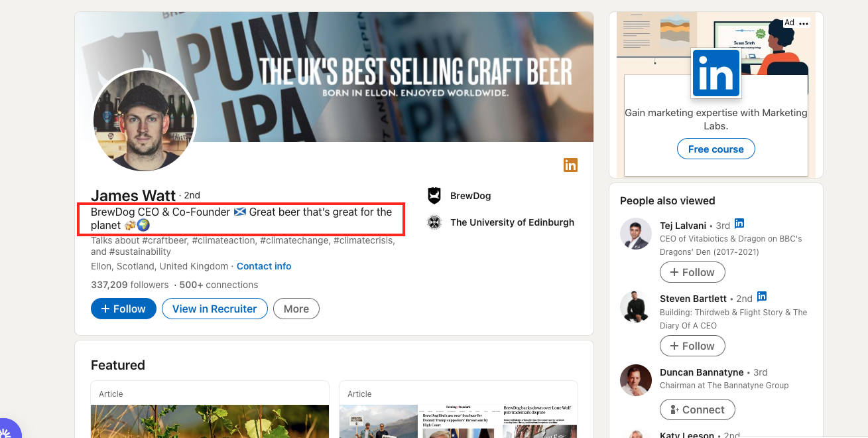Open Steven Bartlett's profile name link
Image resolution: width=868 pixels, height=438 pixels.
693,299
